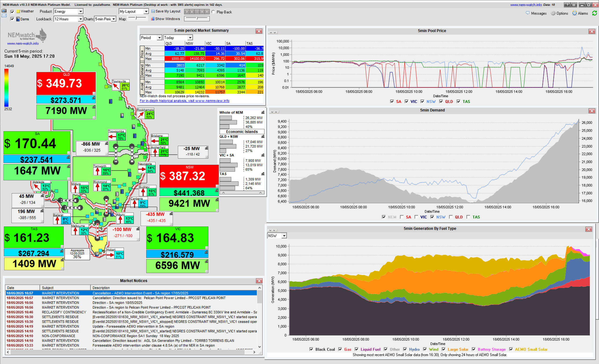This screenshot has width=599, height=364.
Task: Open the My Layout dropdown
Action: click(133, 11)
